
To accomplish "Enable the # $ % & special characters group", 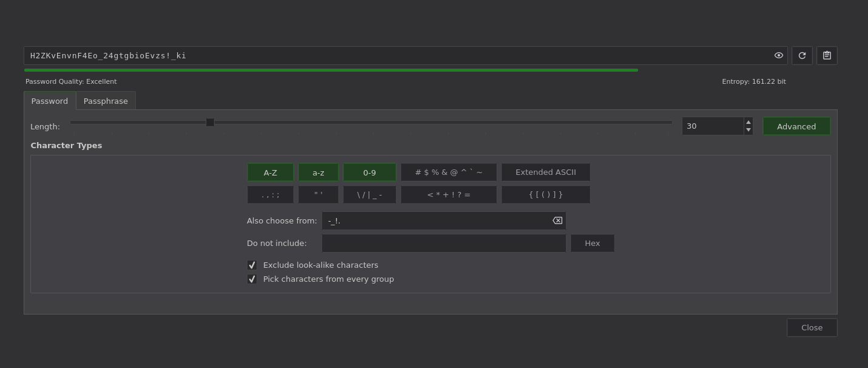I will pos(449,172).
